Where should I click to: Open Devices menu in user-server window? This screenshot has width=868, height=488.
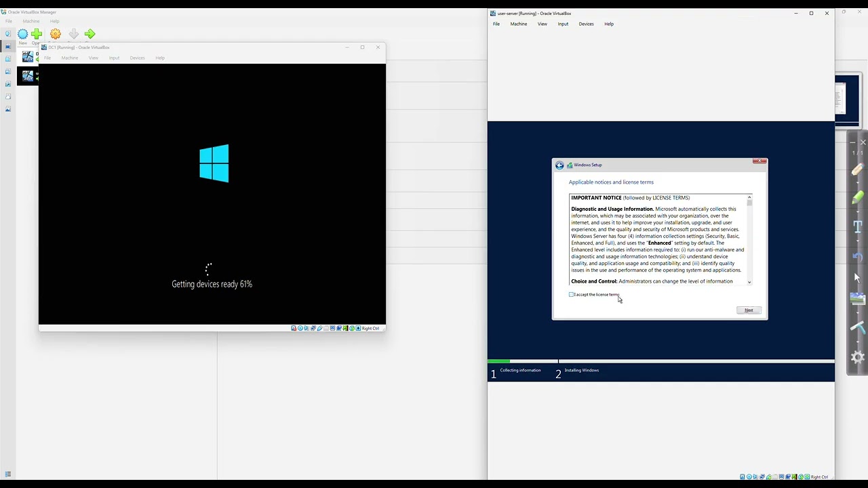coord(587,24)
